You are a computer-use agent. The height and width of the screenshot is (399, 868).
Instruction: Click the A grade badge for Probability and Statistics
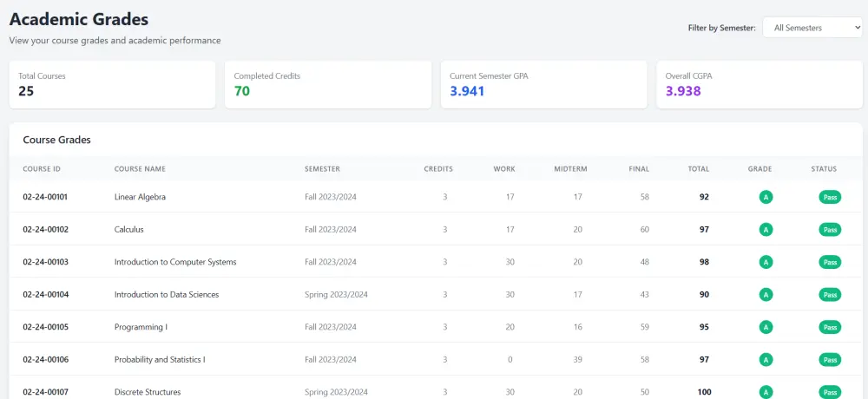766,360
